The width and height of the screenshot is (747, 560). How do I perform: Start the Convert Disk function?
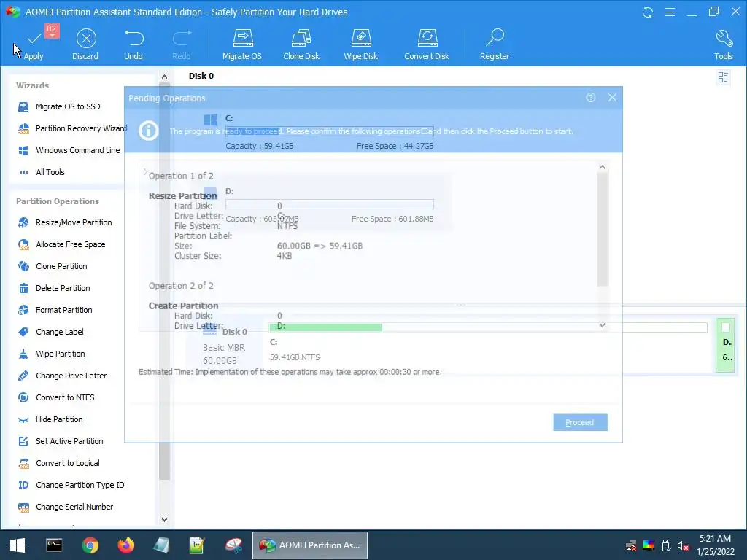tap(427, 45)
